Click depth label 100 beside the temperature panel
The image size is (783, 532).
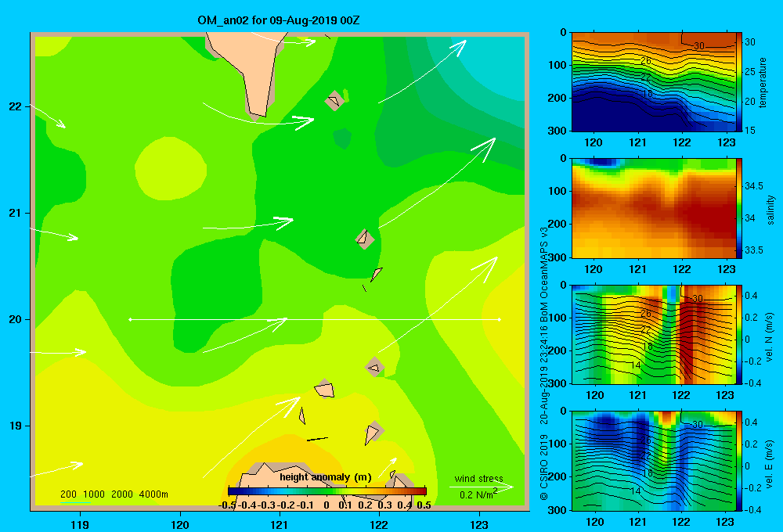tap(557, 66)
